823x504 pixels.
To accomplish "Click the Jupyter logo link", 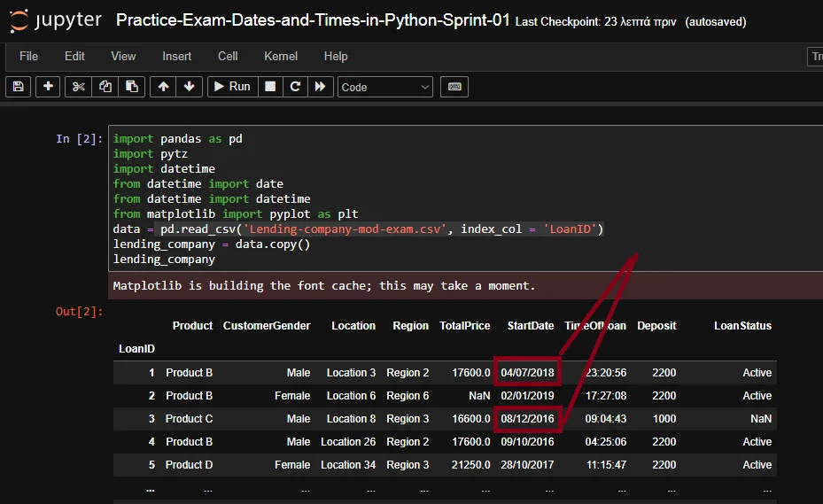I will (56, 19).
